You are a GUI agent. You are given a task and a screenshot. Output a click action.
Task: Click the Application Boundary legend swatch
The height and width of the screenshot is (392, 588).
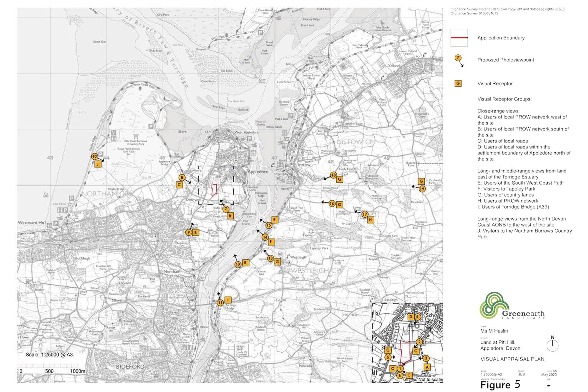(459, 38)
